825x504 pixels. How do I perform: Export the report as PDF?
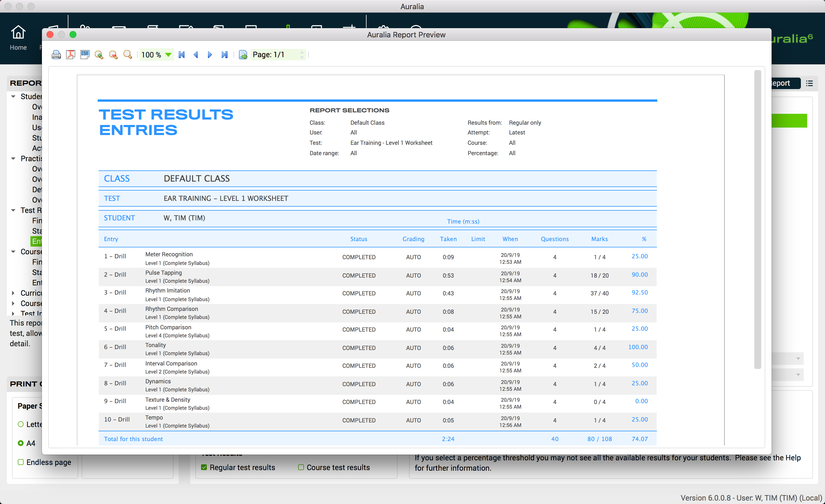coord(70,54)
